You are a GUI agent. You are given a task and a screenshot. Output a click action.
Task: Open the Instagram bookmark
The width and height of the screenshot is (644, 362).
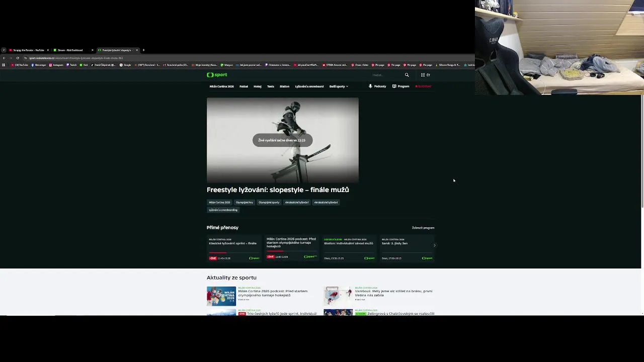pos(56,65)
